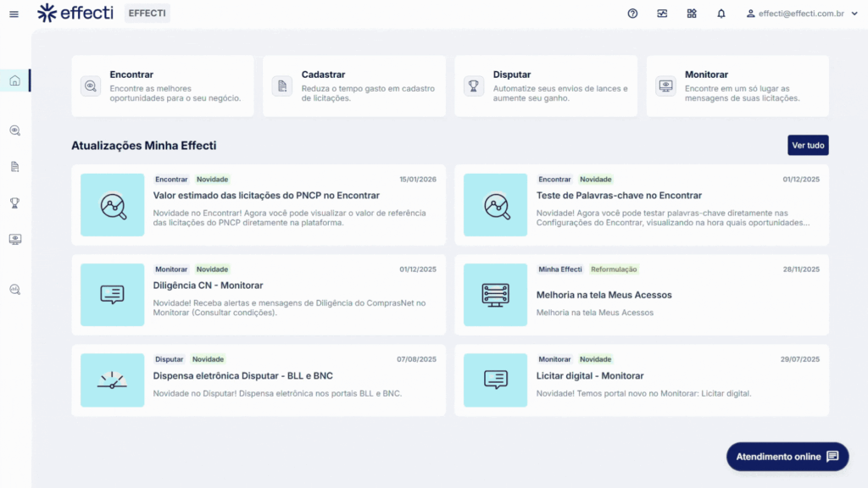Open the EFFECTI company selector
Viewport: 868px width, 488px height.
[147, 13]
